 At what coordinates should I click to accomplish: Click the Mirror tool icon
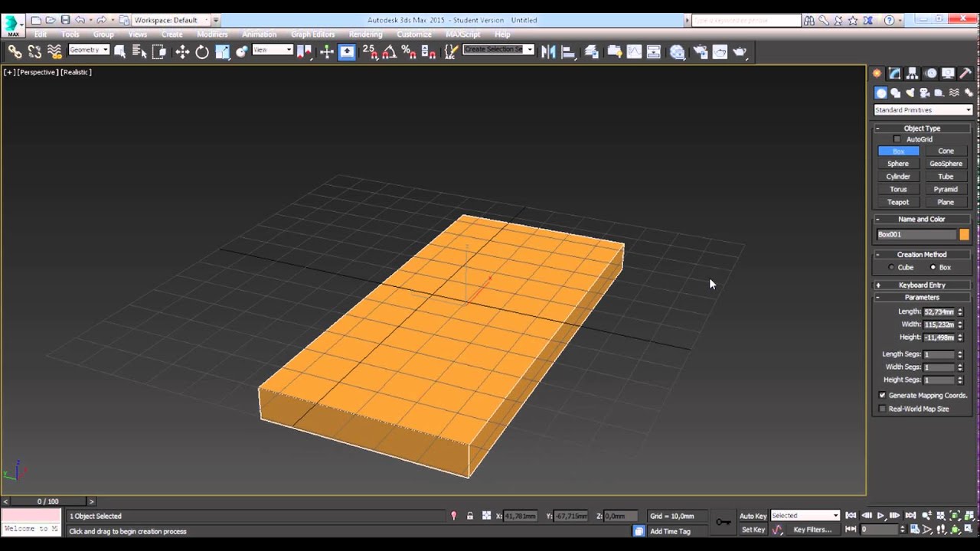click(548, 51)
